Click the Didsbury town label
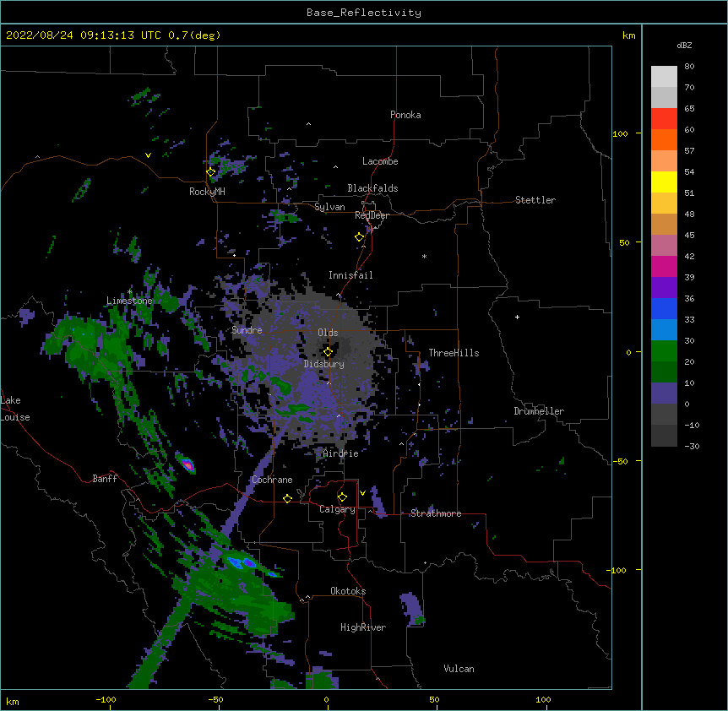Viewport: 728px width, 711px height. [324, 364]
